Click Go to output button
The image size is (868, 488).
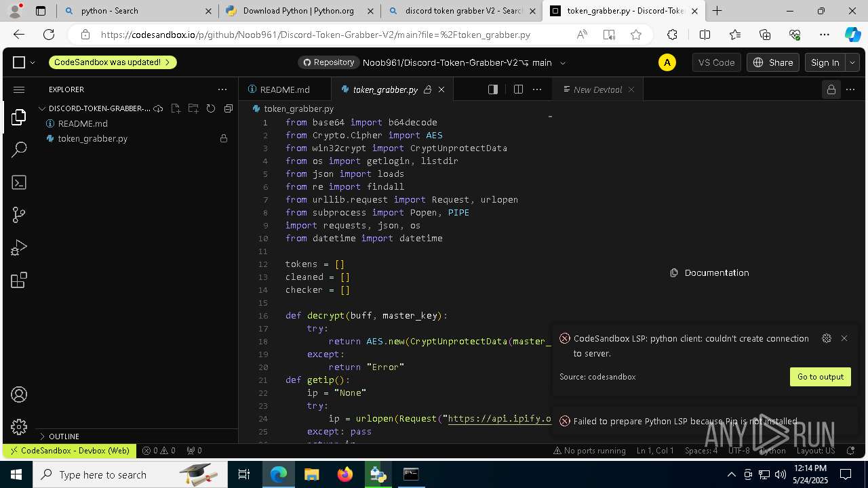pyautogui.click(x=821, y=377)
